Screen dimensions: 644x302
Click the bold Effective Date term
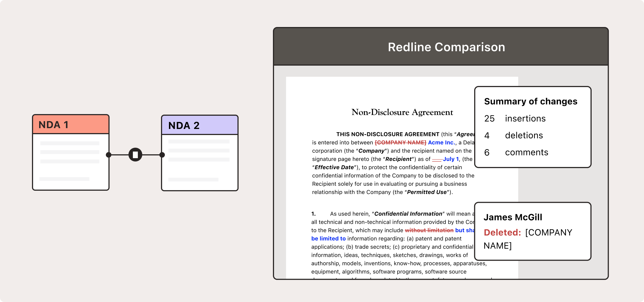(334, 167)
